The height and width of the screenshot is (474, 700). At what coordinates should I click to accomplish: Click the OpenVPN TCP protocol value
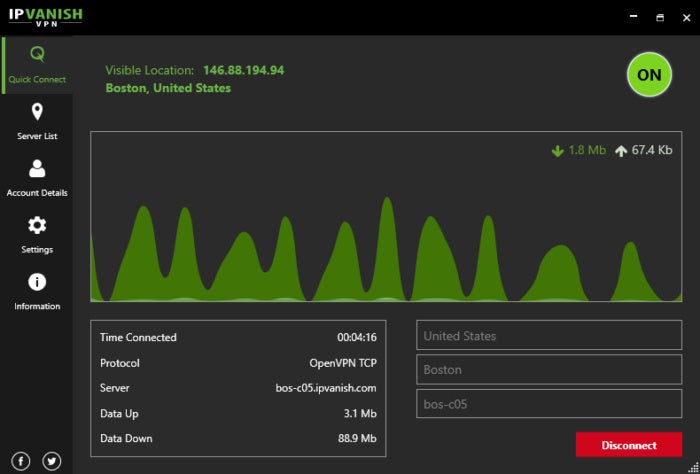(x=343, y=363)
